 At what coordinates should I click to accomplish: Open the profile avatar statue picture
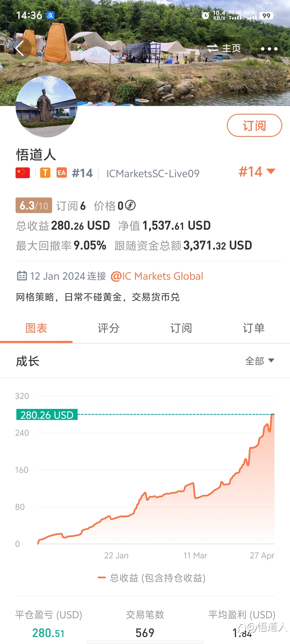coord(46,107)
